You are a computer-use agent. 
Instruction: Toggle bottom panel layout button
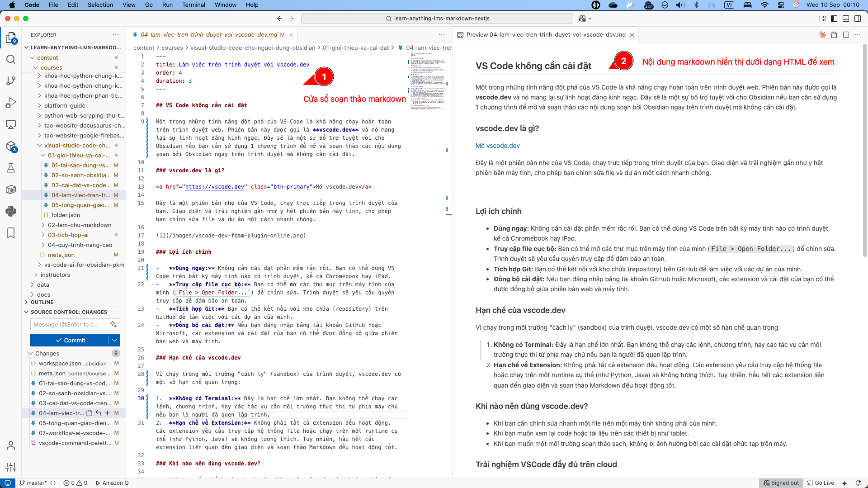coord(846,19)
